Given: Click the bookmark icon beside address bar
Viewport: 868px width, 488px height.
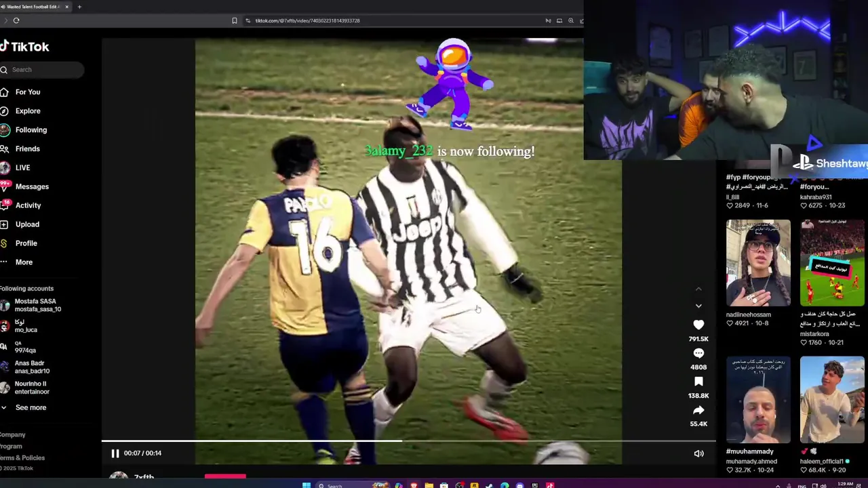Looking at the screenshot, I should point(235,20).
